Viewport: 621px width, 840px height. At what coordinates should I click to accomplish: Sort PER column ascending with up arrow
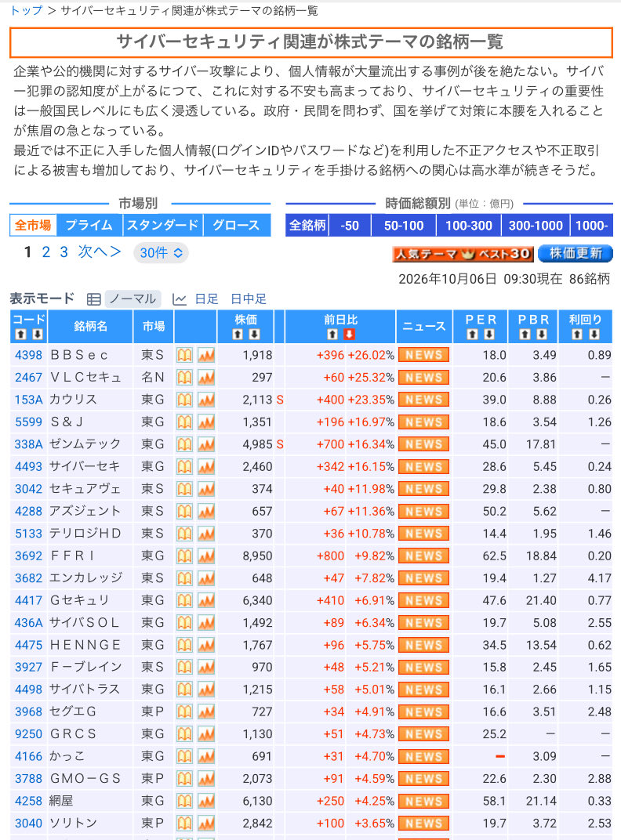tap(473, 335)
